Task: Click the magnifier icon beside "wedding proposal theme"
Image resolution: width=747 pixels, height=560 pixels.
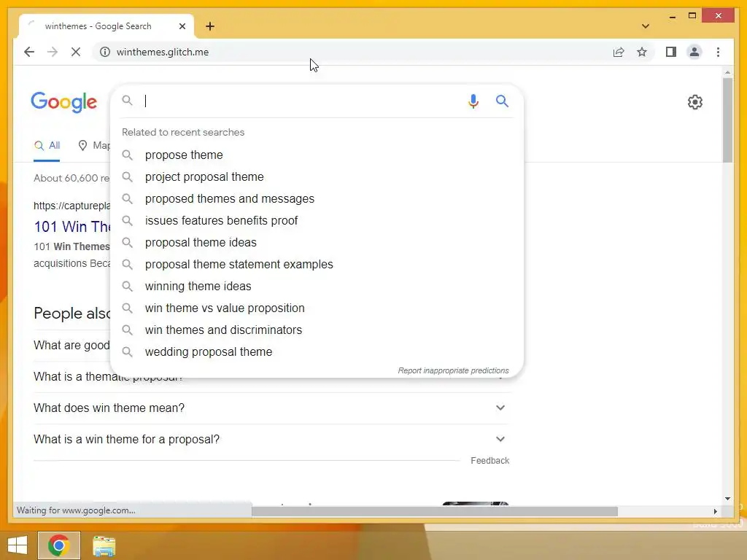Action: (x=127, y=351)
